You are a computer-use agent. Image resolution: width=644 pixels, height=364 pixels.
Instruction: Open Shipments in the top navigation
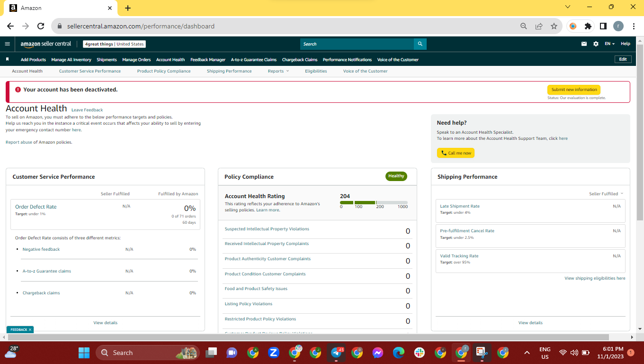click(107, 60)
